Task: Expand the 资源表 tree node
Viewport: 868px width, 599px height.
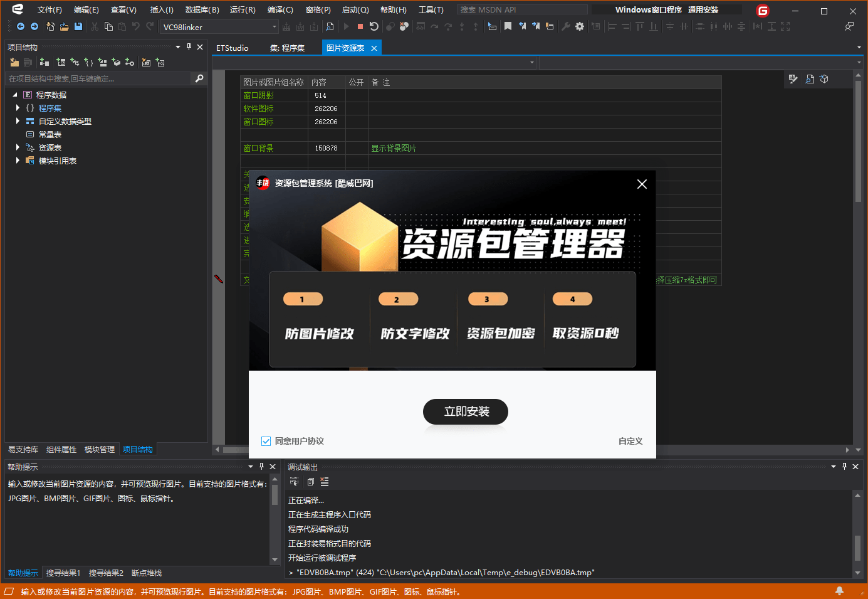Action: [18, 147]
